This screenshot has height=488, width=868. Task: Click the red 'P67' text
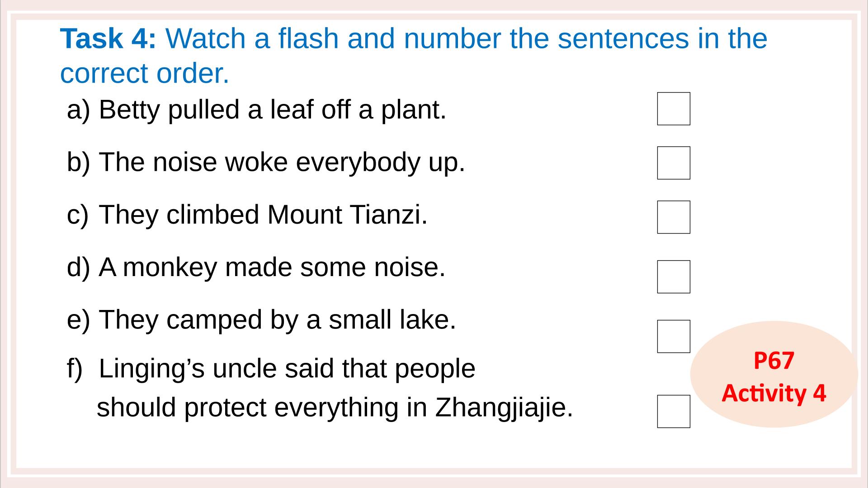click(x=774, y=361)
